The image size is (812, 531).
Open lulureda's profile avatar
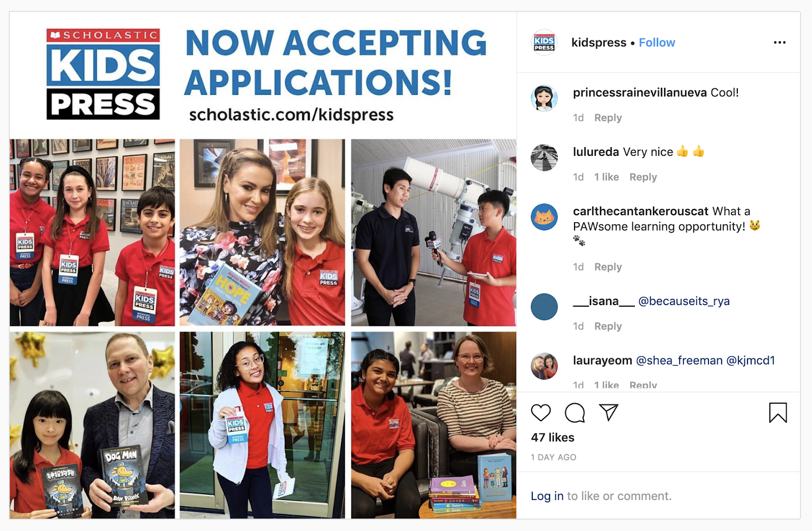tap(544, 157)
